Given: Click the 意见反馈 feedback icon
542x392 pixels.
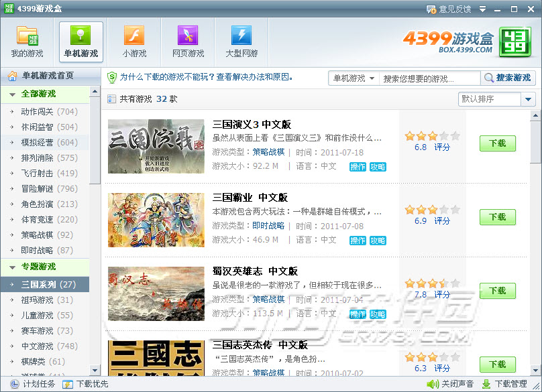Looking at the screenshot, I should (x=431, y=9).
